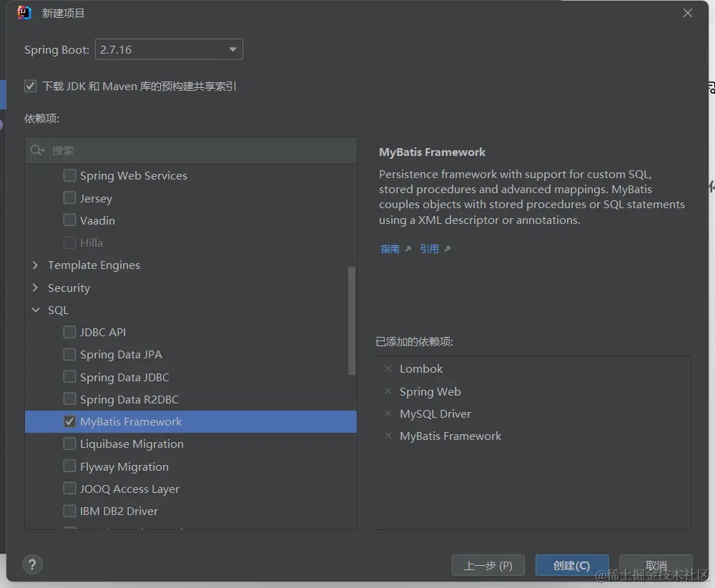
Task: Enable Spring Data JPA checkbox
Action: 69,354
